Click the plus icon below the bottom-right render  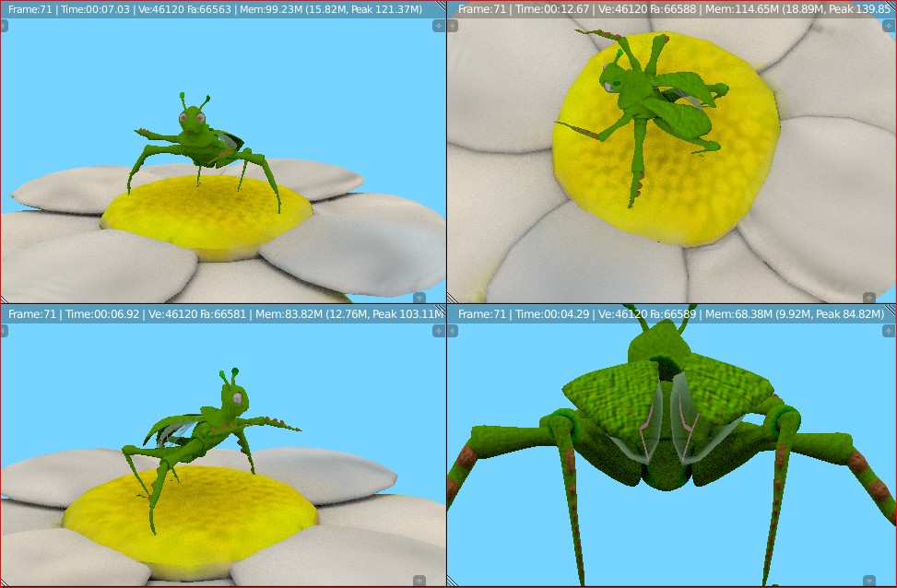point(869,579)
